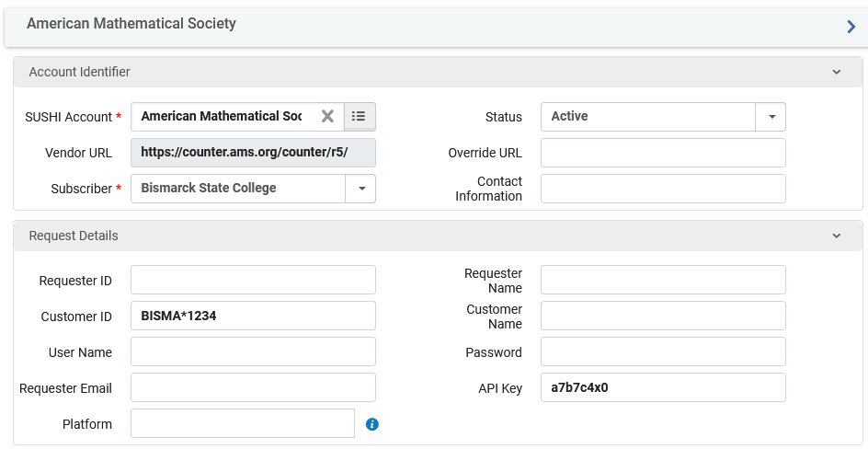Click the Customer ID label
Viewport: 868px width, 449px height.
coord(76,317)
